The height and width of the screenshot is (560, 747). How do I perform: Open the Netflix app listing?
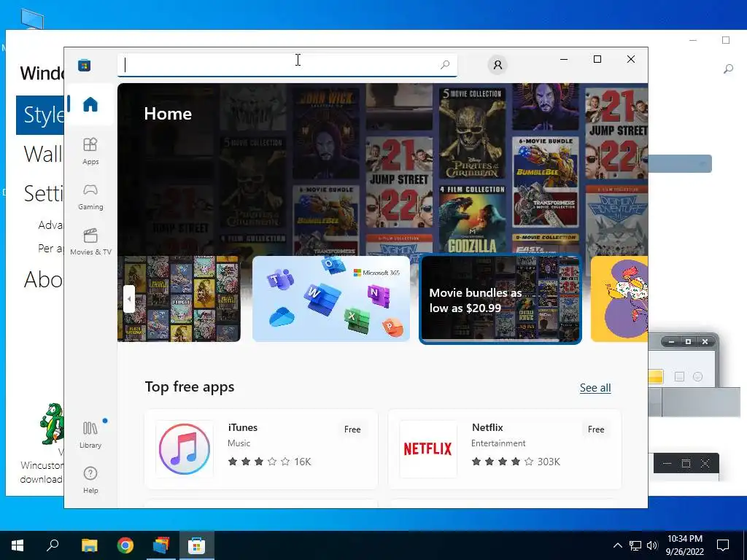505,448
